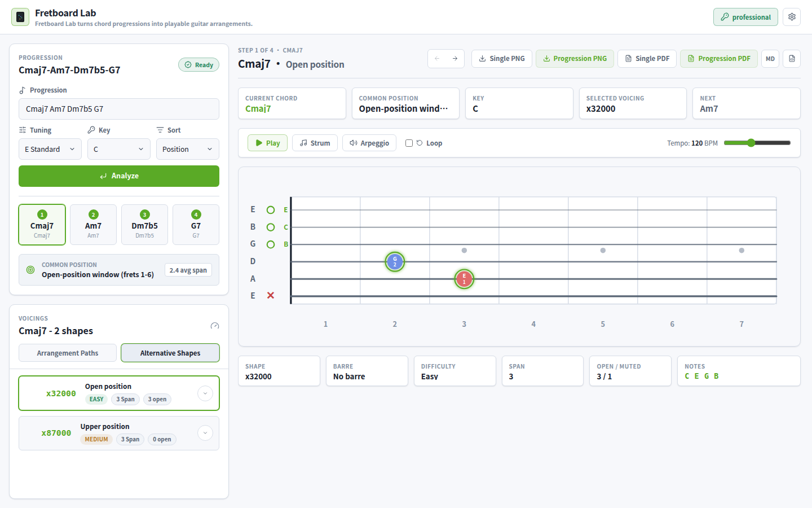
Task: Select the Dm7b5 chord step
Action: pyautogui.click(x=144, y=225)
